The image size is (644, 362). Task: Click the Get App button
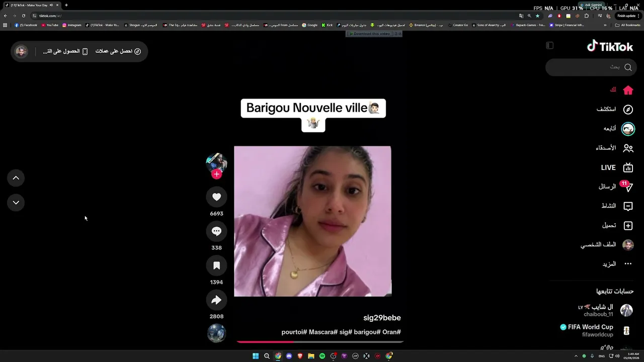65,51
